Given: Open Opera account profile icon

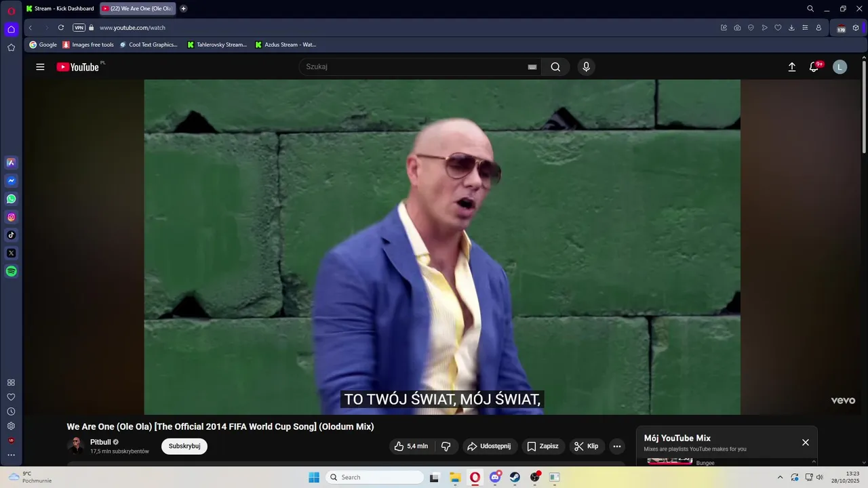Looking at the screenshot, I should pyautogui.click(x=818, y=28).
